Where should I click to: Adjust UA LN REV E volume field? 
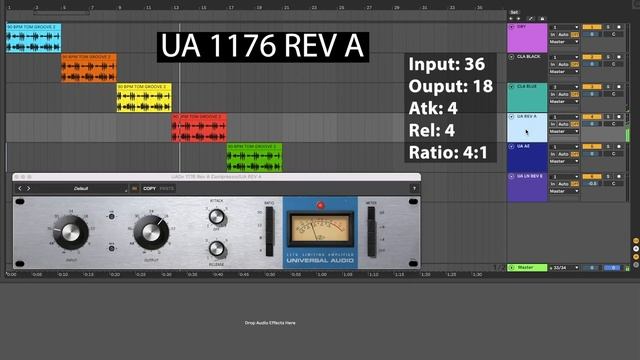[x=592, y=184]
